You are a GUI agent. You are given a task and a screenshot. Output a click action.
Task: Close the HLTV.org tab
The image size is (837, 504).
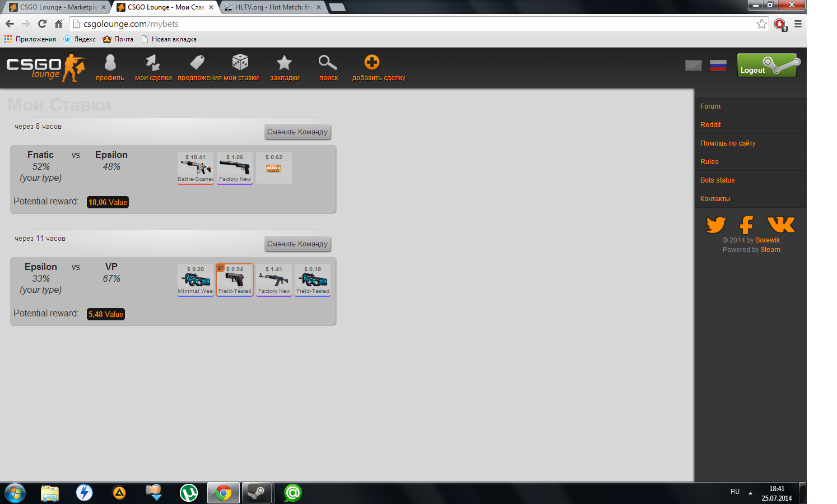(319, 7)
